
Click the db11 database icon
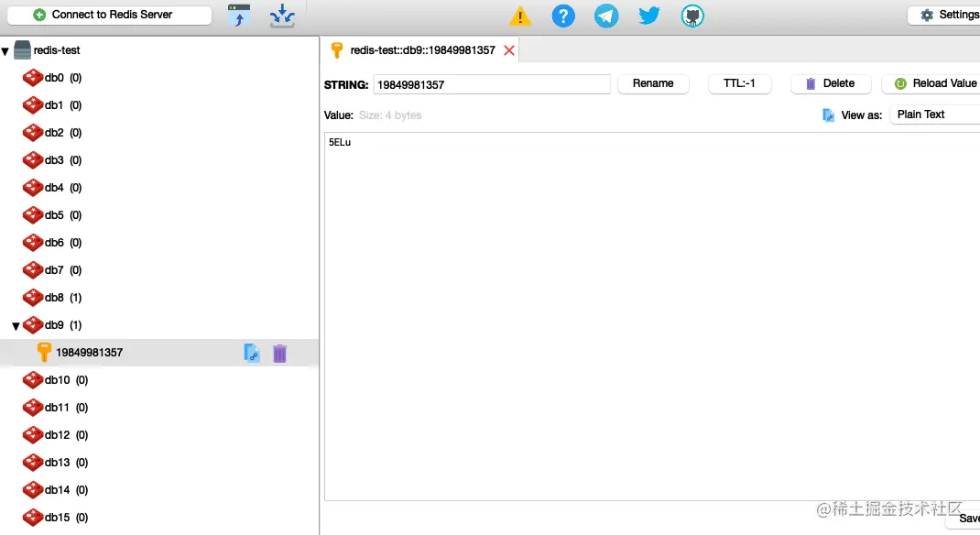pos(32,408)
